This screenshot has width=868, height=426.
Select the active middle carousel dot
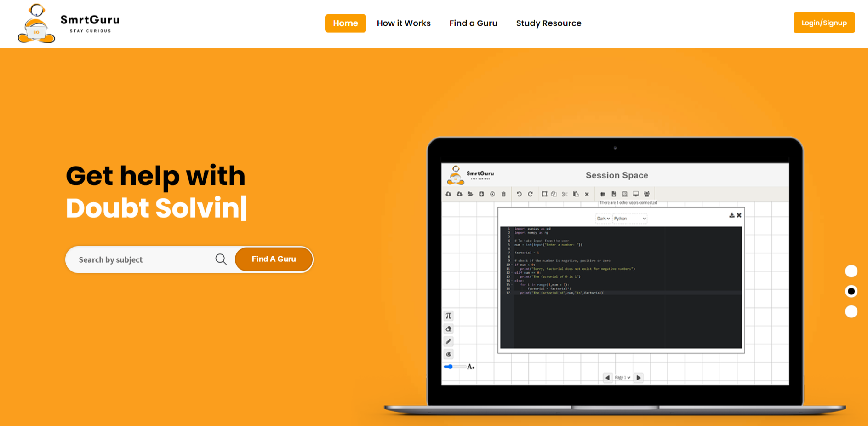[x=851, y=291]
